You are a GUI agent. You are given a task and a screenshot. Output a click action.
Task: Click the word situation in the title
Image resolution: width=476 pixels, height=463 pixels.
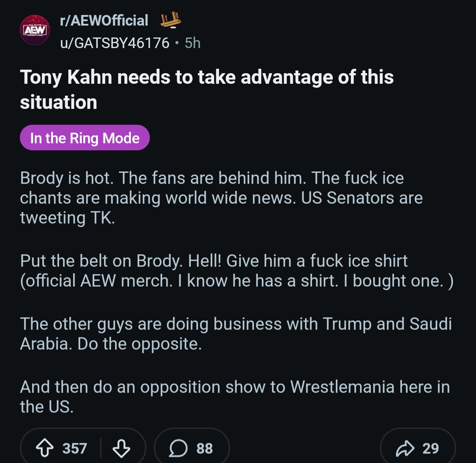pyautogui.click(x=59, y=102)
